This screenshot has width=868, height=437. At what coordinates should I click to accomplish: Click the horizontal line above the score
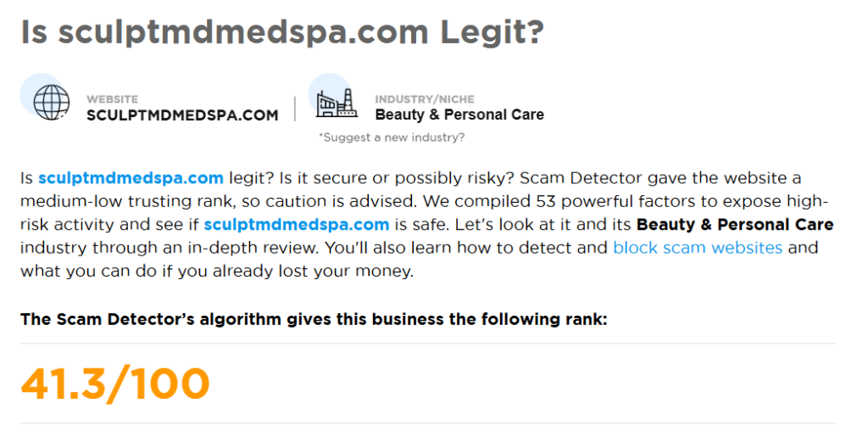[x=427, y=344]
